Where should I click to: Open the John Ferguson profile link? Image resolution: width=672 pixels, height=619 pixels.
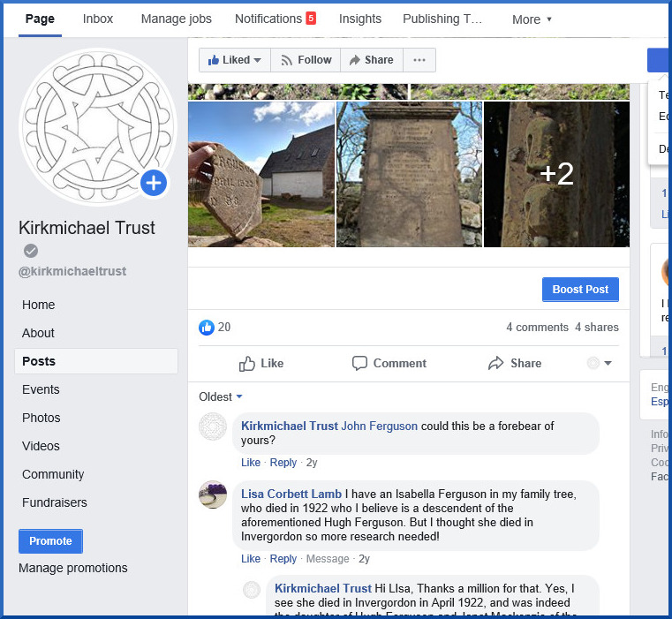click(380, 426)
